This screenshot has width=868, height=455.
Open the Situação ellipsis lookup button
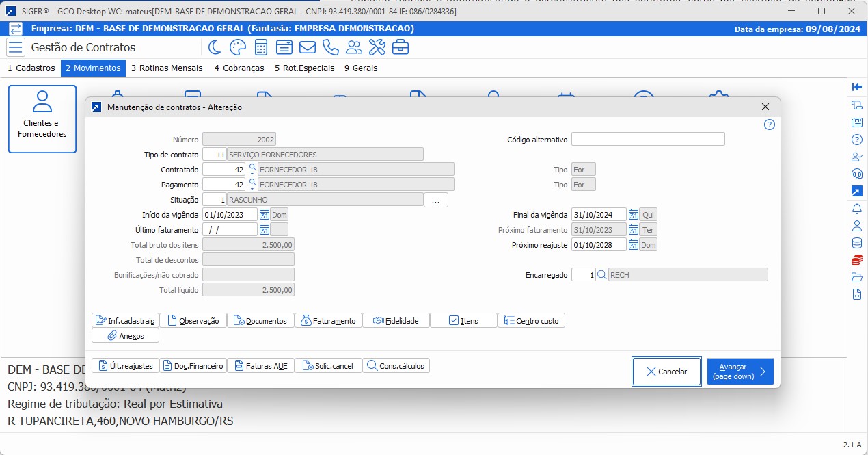click(x=435, y=200)
